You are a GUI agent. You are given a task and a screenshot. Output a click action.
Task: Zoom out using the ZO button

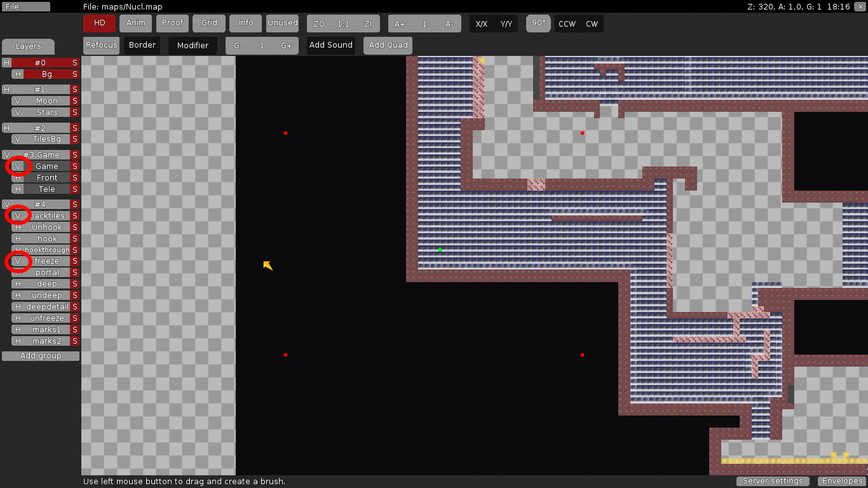pos(319,24)
